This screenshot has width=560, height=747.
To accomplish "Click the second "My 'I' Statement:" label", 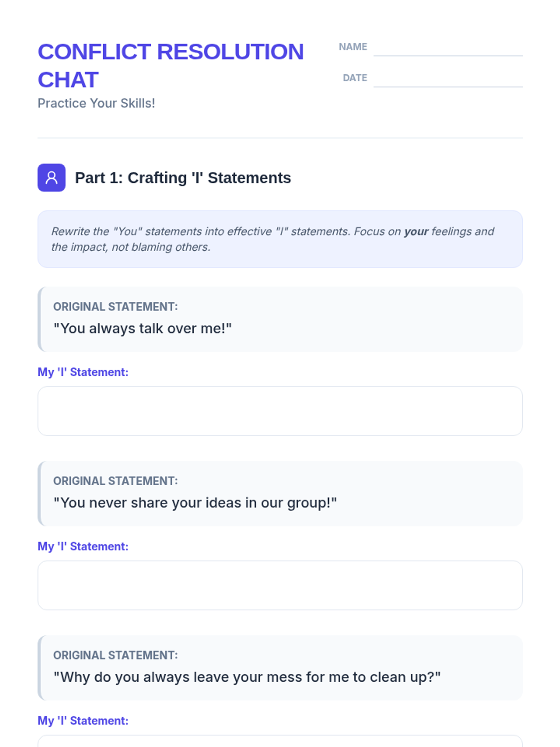I will click(83, 546).
